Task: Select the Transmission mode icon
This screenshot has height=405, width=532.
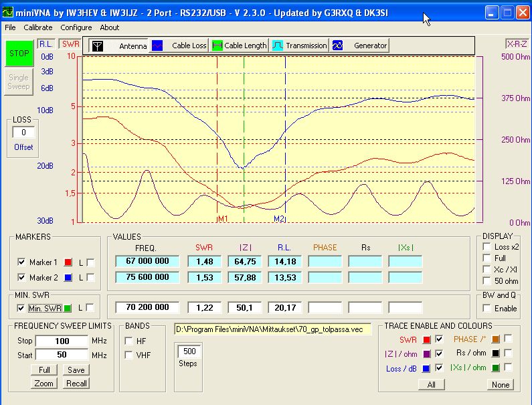Action: click(x=278, y=46)
